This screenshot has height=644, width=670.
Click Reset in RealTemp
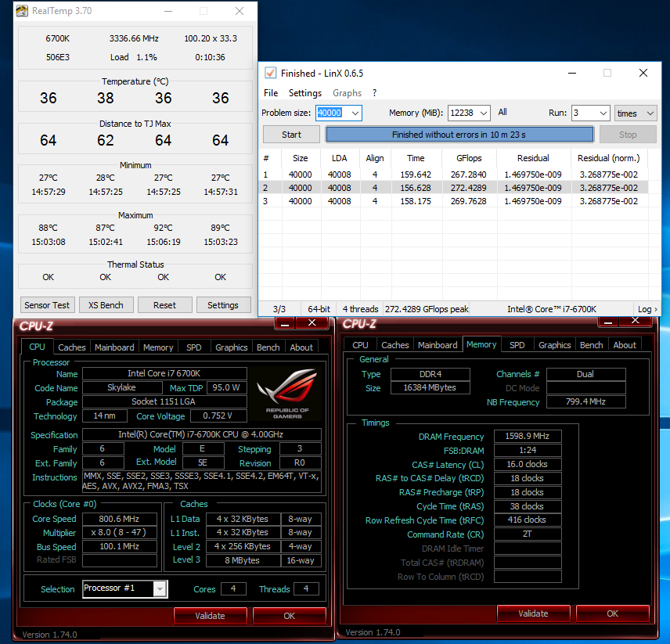164,305
